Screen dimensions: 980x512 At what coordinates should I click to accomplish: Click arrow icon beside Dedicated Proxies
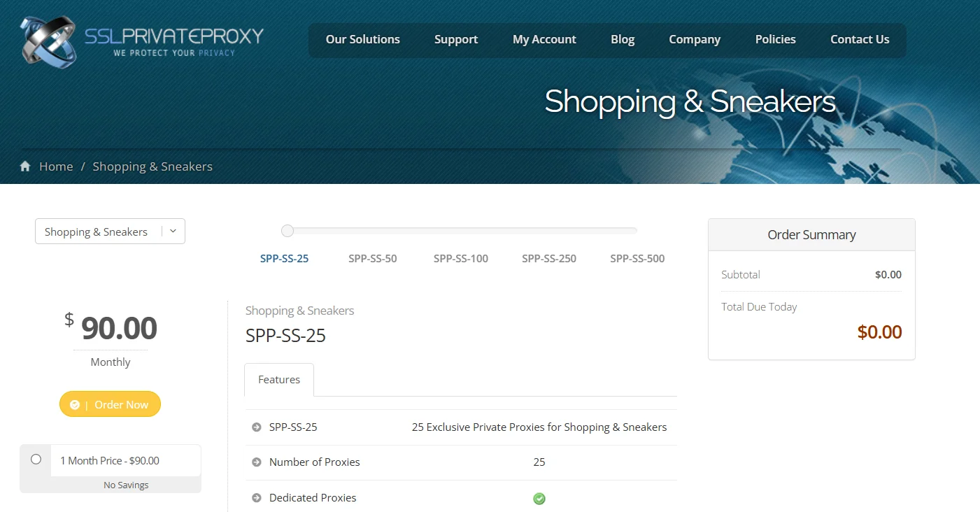point(257,498)
